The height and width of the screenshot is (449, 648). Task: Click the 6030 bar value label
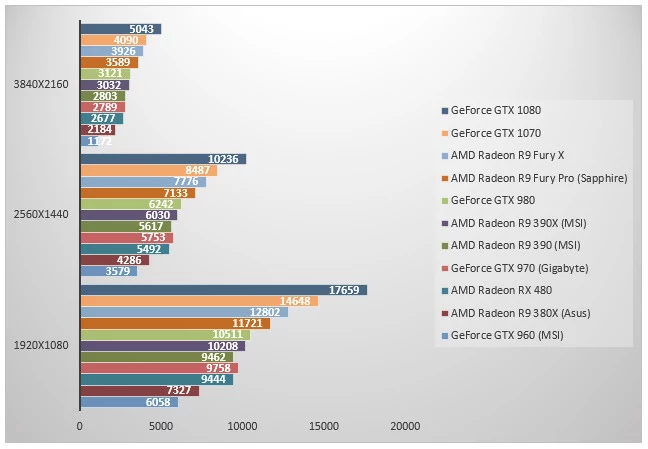(158, 216)
